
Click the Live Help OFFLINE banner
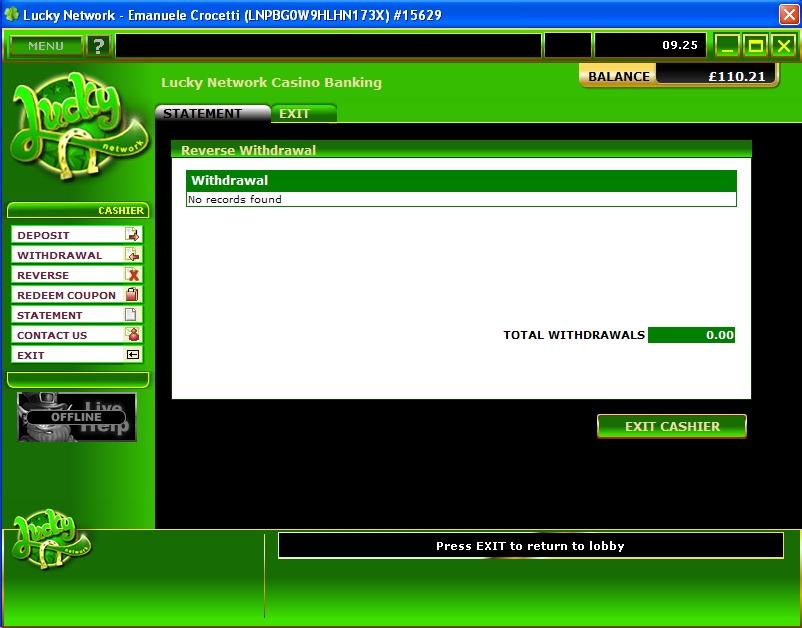tap(77, 417)
